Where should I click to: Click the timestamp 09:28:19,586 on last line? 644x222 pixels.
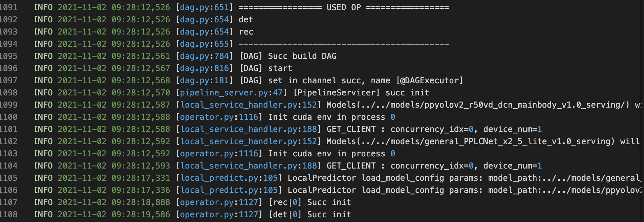pos(141,215)
